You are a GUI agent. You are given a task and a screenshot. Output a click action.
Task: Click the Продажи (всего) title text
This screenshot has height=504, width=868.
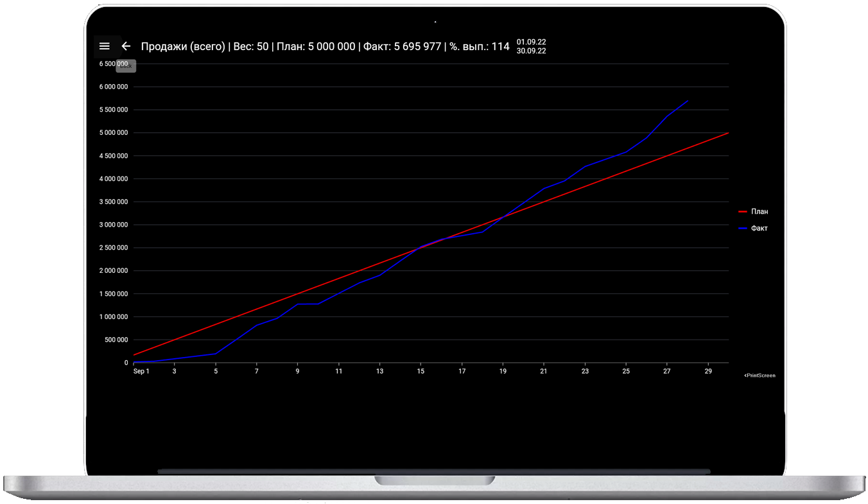pos(183,46)
